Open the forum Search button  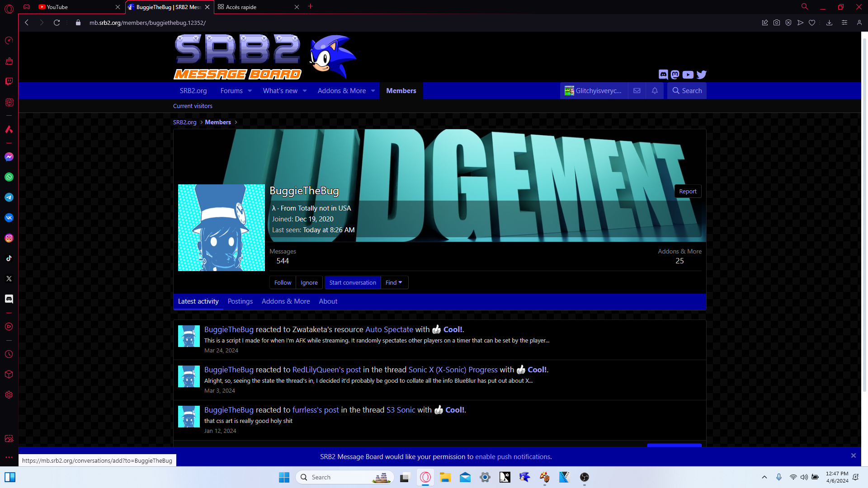coord(687,91)
